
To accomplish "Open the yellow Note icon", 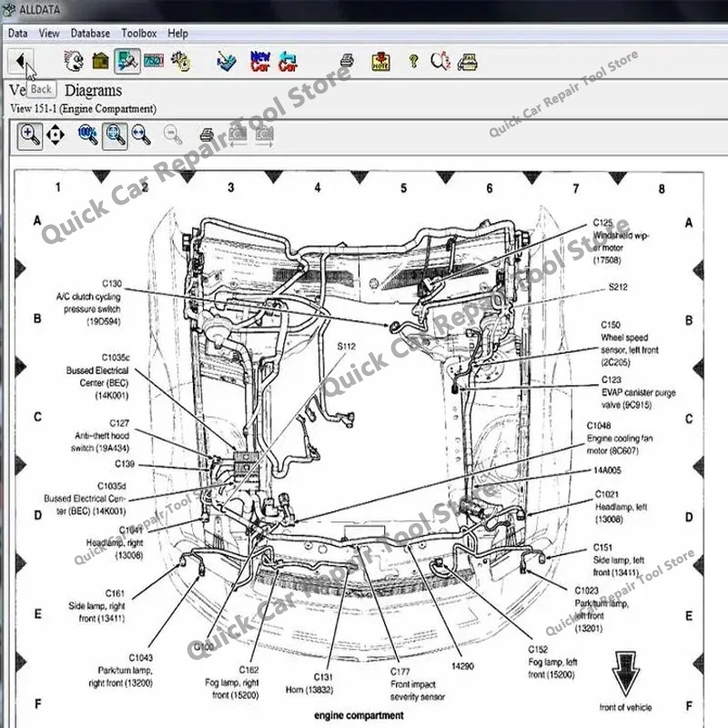I will [x=380, y=61].
